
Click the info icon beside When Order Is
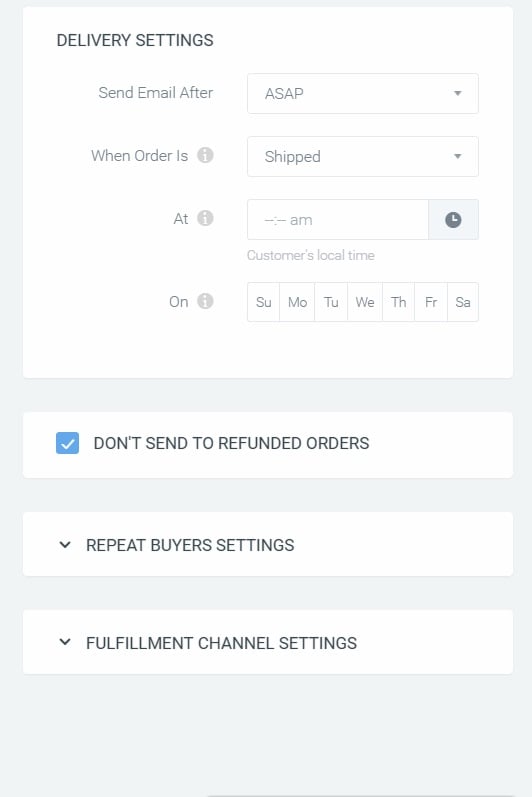coord(205,155)
